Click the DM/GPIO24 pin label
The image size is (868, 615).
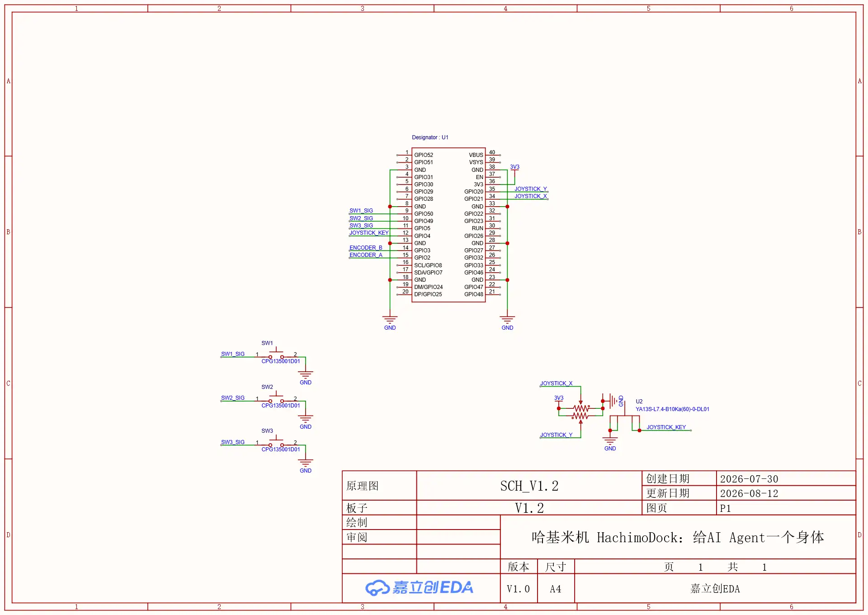pos(429,287)
